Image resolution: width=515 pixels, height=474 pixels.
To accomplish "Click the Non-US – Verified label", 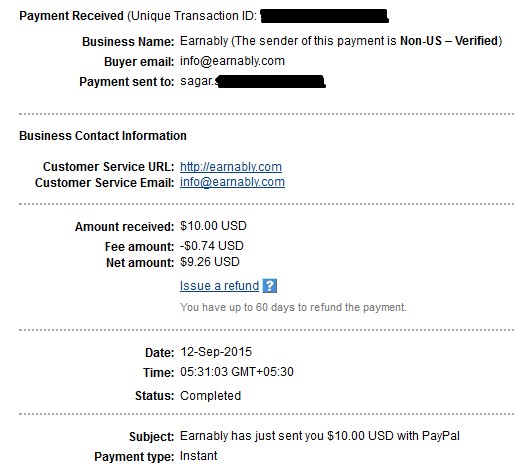I will [x=449, y=41].
